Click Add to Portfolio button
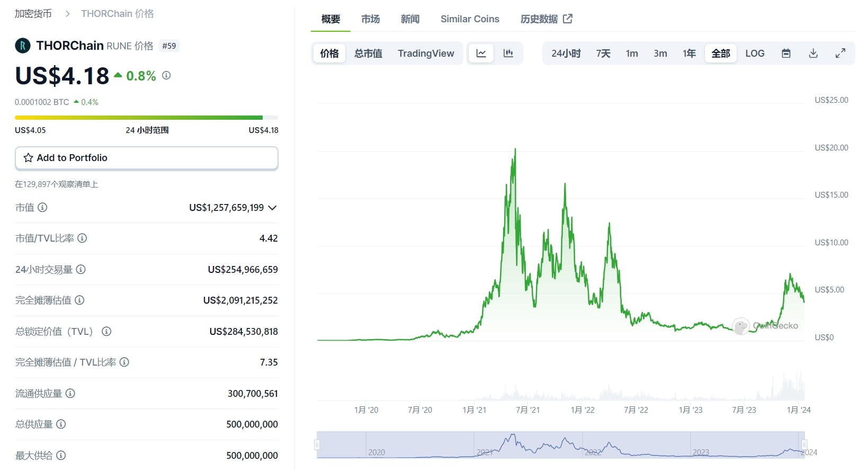This screenshot has width=868, height=470. coord(146,158)
